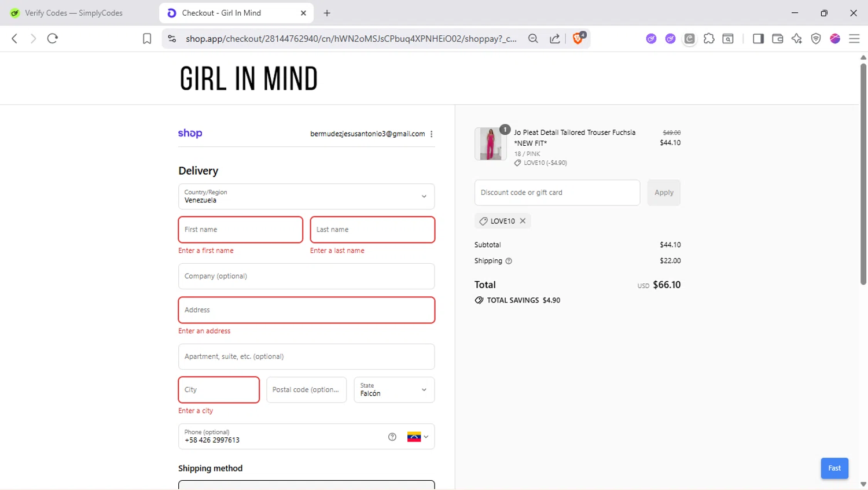
Task: Click the vertical page scrollbar
Action: [x=863, y=174]
